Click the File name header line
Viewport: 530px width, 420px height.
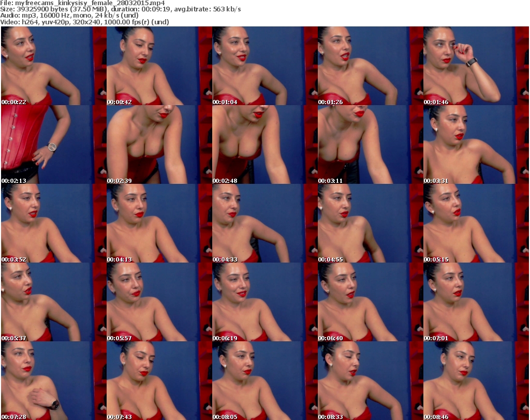click(82, 3)
